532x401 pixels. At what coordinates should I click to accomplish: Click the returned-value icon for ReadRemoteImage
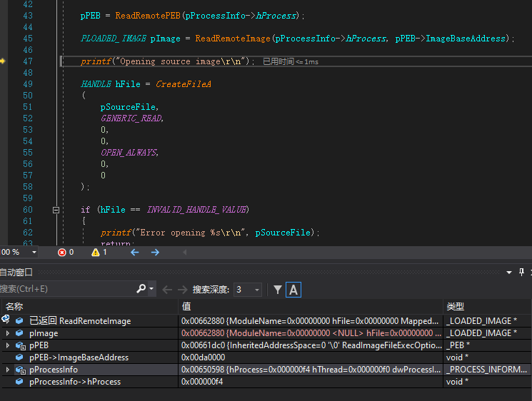coord(6,319)
